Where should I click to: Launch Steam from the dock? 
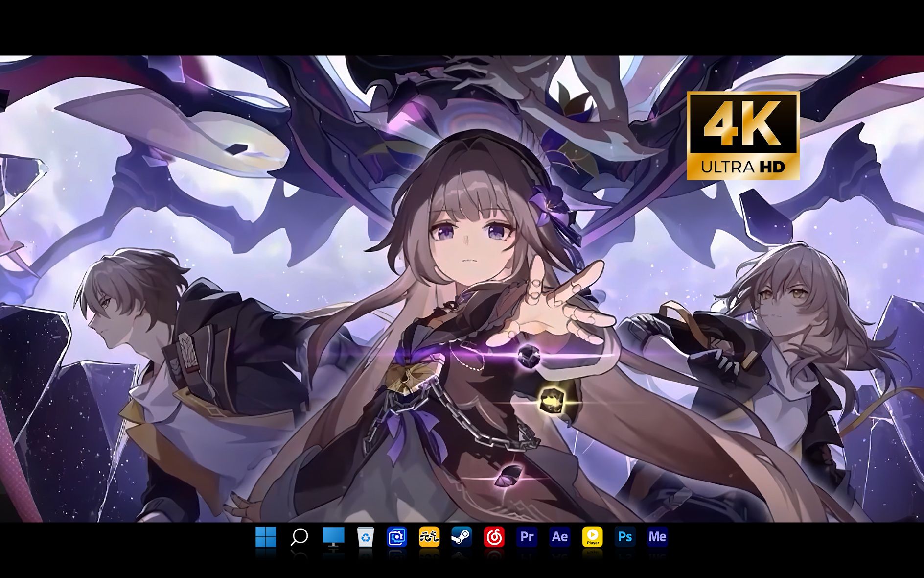[x=462, y=537]
